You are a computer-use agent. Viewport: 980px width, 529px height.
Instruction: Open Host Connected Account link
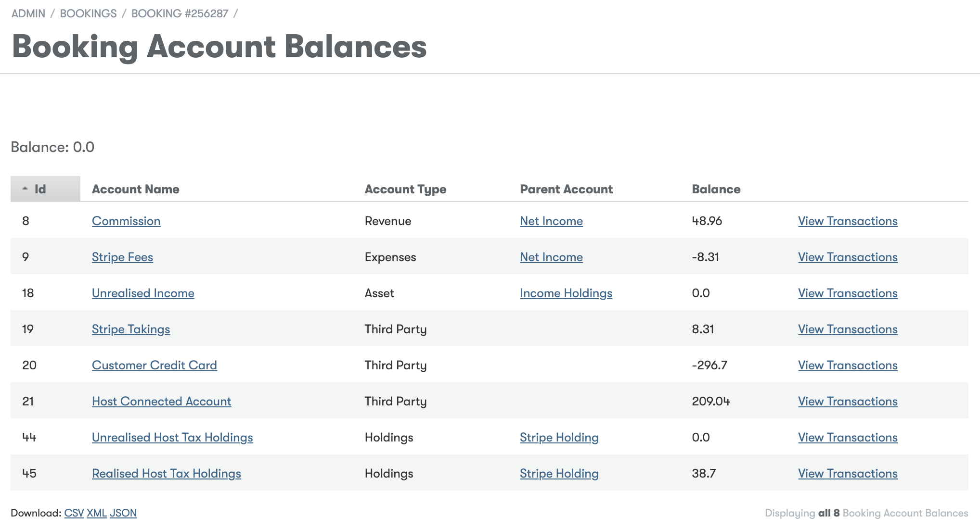pyautogui.click(x=161, y=401)
